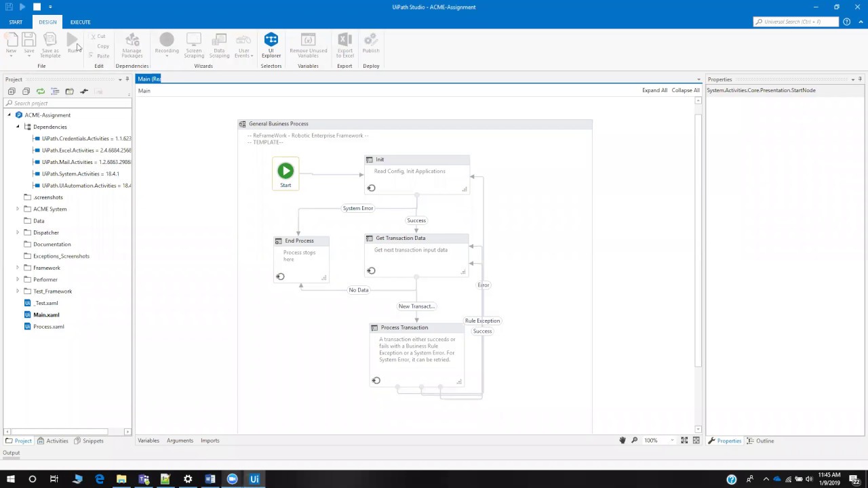868x488 pixels.
Task: Click the Project search field
Action: click(x=68, y=103)
